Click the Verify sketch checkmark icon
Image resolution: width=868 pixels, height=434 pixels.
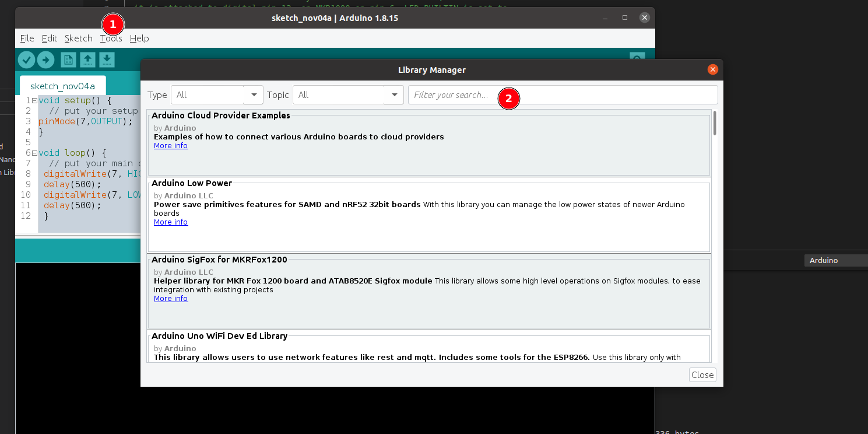point(27,59)
